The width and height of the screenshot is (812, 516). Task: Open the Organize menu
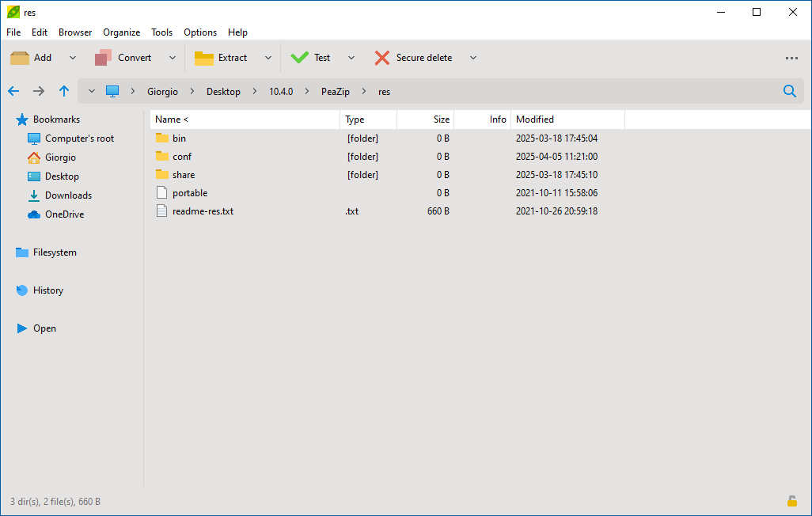click(x=121, y=32)
